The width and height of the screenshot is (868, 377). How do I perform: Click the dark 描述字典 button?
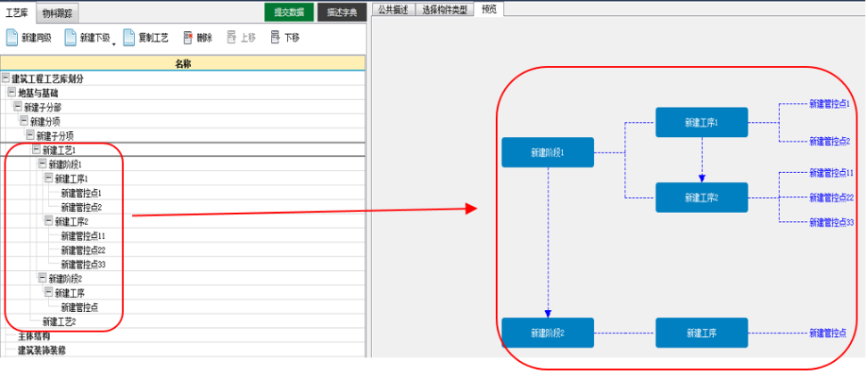(x=342, y=12)
